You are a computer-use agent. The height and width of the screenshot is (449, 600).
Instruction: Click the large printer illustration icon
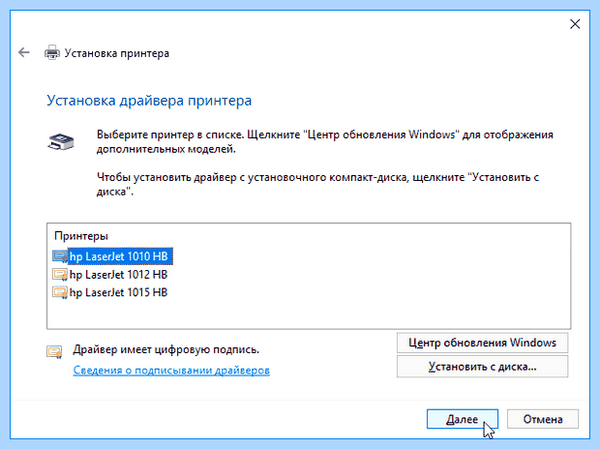point(61,141)
